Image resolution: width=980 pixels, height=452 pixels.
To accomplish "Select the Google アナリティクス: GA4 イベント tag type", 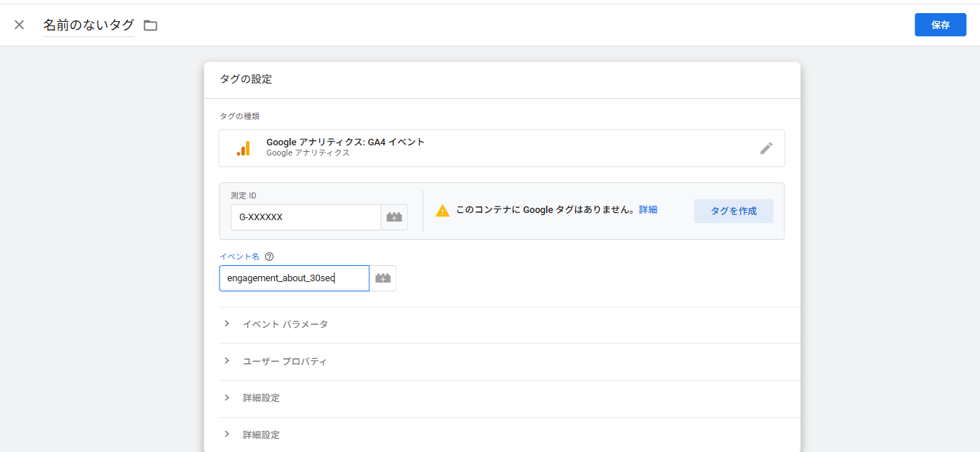I will (x=502, y=148).
